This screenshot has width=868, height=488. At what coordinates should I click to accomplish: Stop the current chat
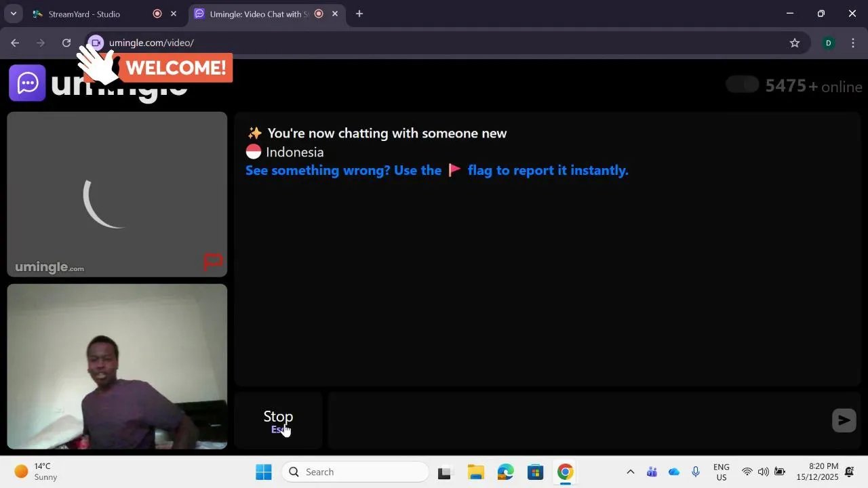point(278,420)
